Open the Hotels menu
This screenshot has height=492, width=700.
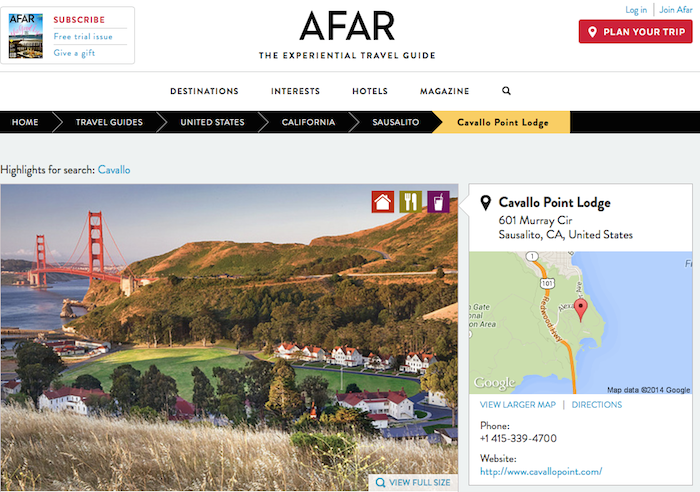click(x=370, y=91)
